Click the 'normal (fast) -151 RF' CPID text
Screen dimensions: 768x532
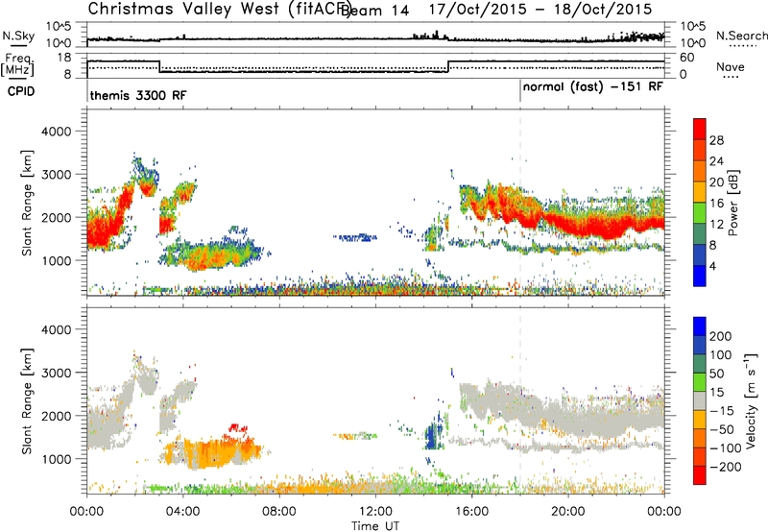coord(592,87)
